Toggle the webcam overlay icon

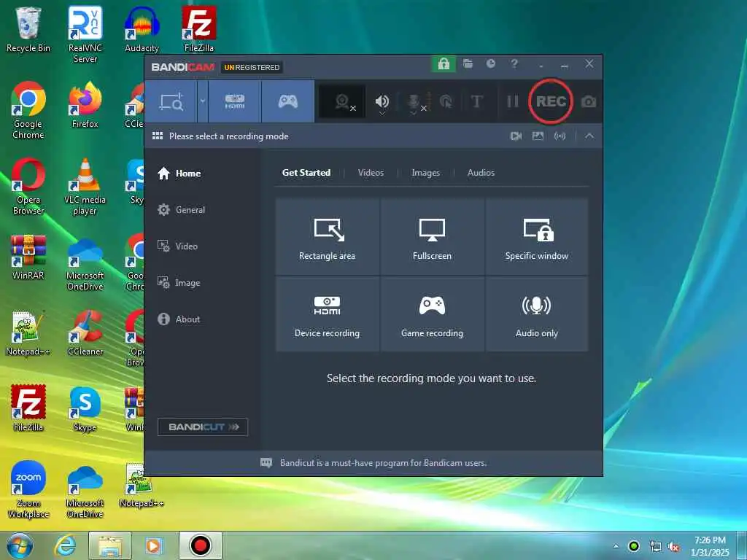(342, 101)
